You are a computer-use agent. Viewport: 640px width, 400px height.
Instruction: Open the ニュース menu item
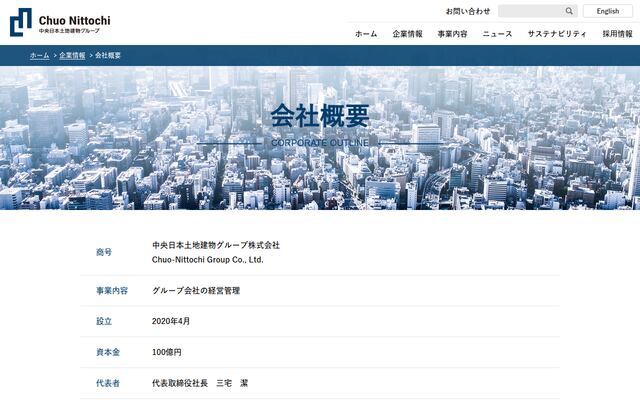pos(497,34)
